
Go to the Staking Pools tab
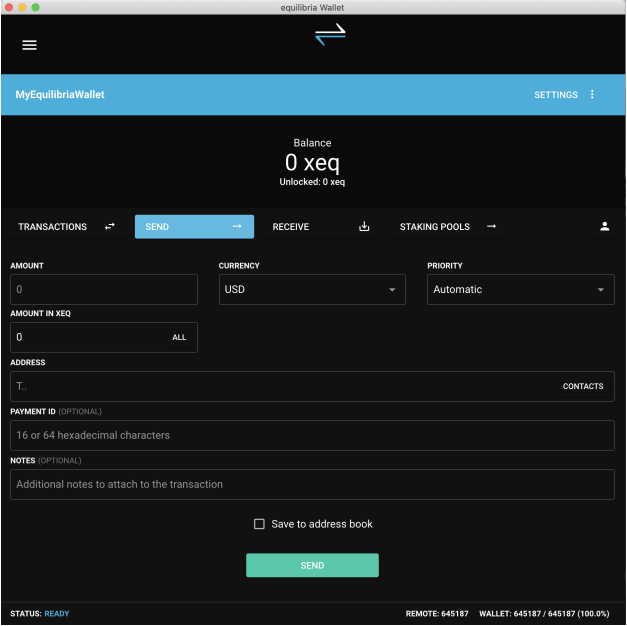tap(448, 227)
